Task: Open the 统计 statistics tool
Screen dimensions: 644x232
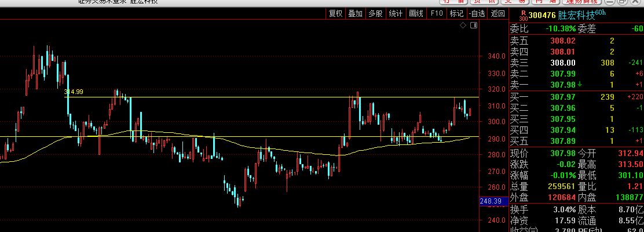Action: pos(396,13)
